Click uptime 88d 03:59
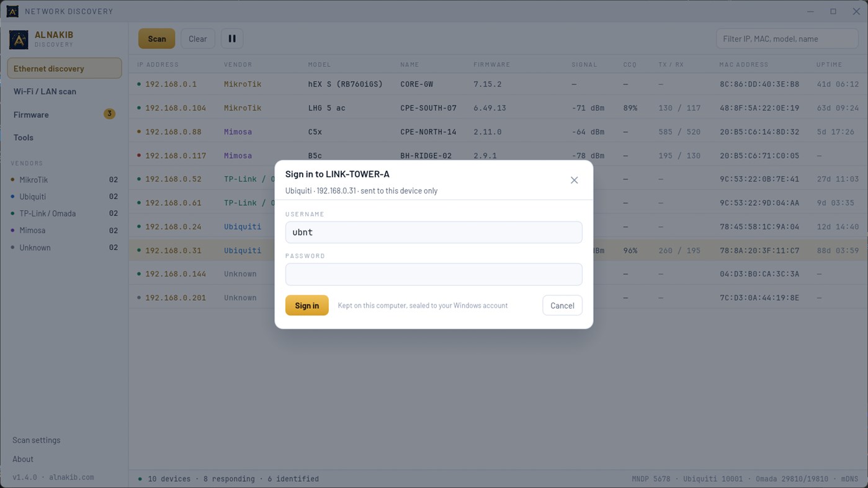Viewport: 868px width, 488px height. tap(838, 251)
